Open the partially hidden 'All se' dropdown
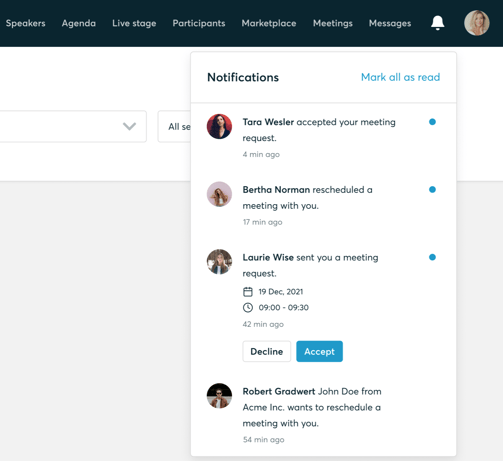Image resolution: width=503 pixels, height=461 pixels. click(174, 126)
